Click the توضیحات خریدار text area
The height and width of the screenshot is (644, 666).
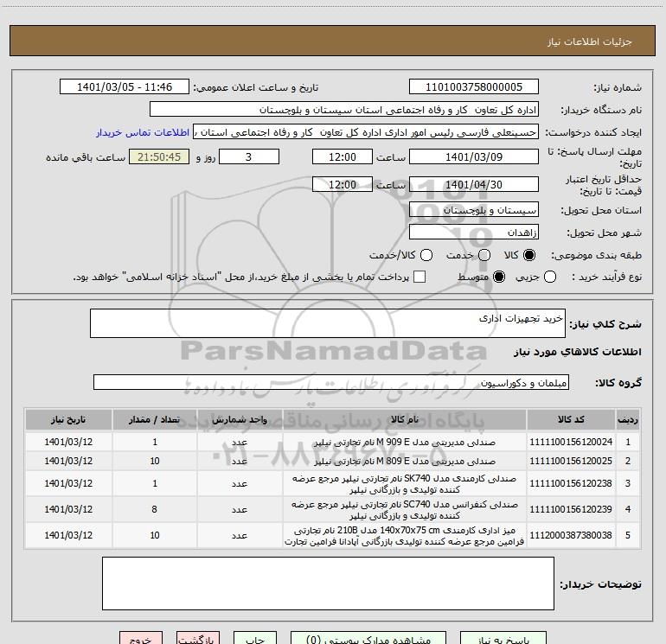(328, 583)
